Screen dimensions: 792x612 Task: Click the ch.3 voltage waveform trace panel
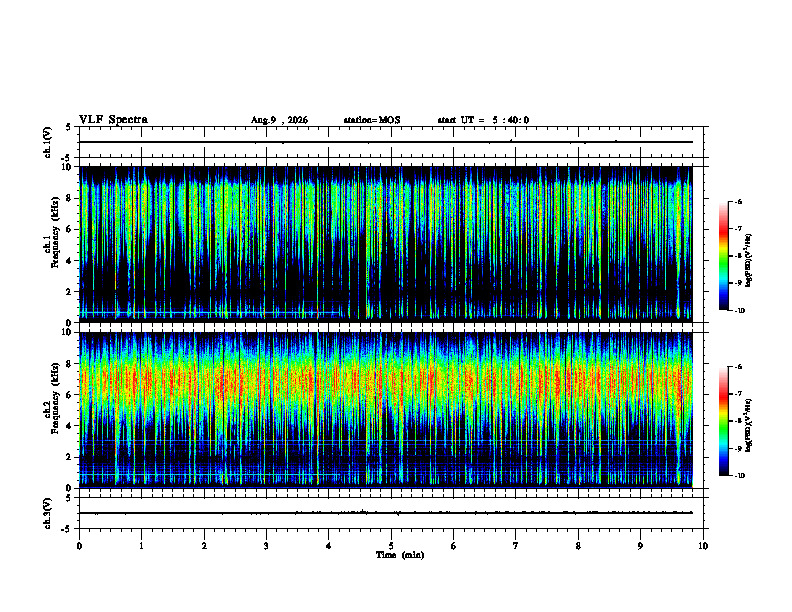click(391, 513)
